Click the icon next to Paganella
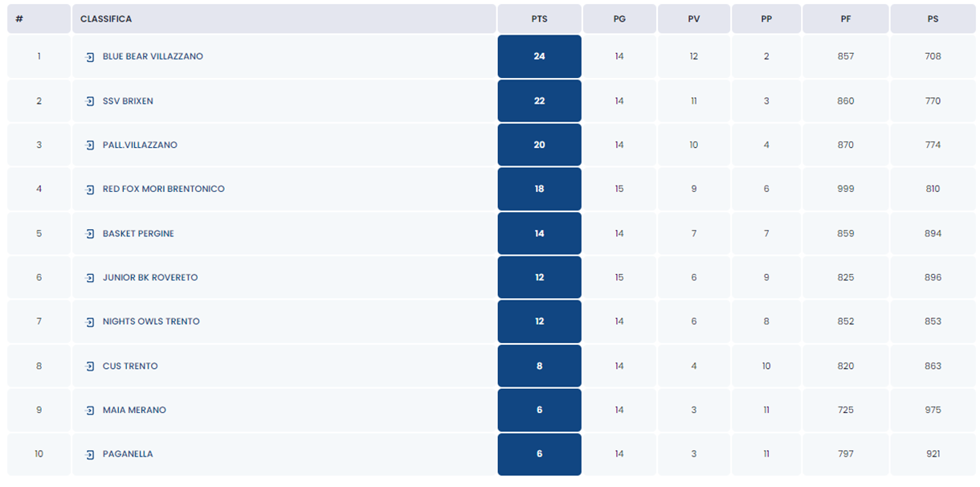This screenshot has width=980, height=487. tap(90, 455)
